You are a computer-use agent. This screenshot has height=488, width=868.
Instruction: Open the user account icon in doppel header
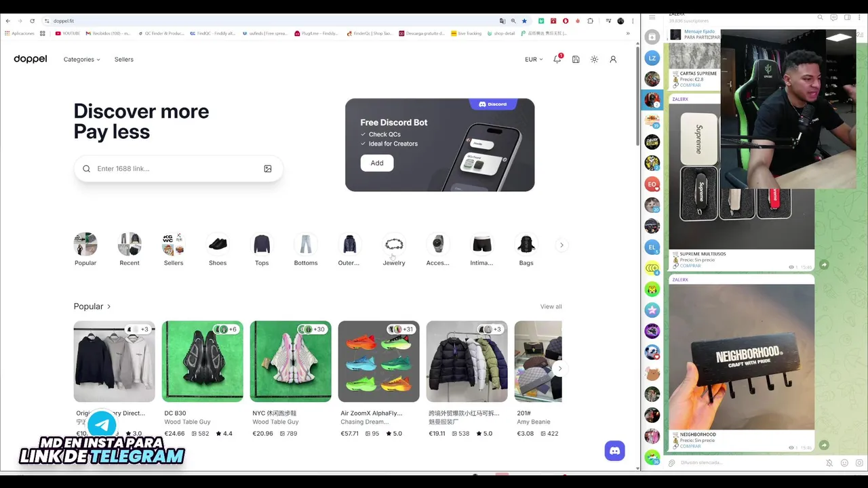(613, 59)
